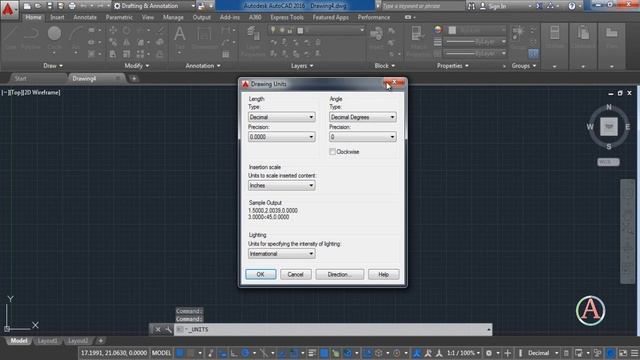Screen dimensions: 640x360
Task: Click the object color ByLayer swatch dropdown
Action: [476, 30]
